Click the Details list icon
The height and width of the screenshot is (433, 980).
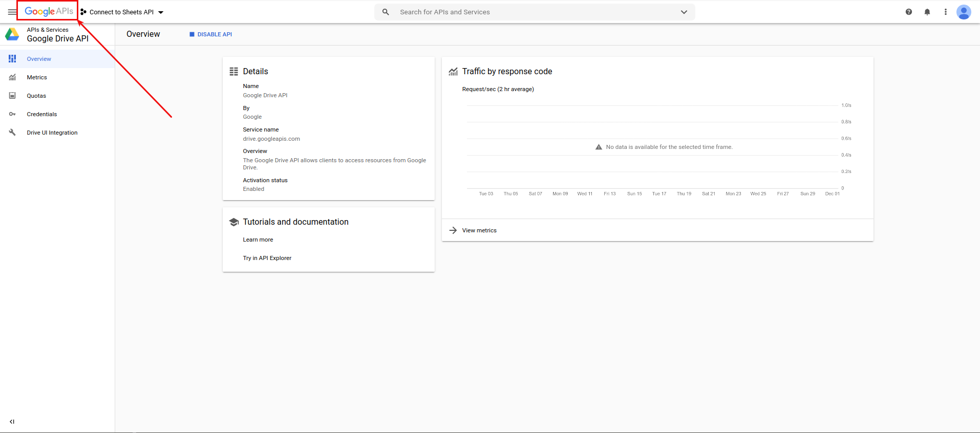[234, 72]
